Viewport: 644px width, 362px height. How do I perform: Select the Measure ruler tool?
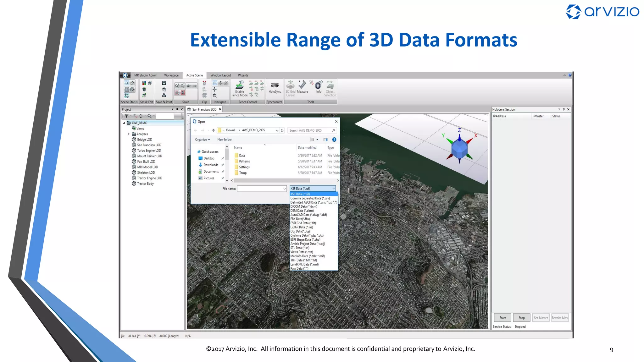(x=302, y=85)
